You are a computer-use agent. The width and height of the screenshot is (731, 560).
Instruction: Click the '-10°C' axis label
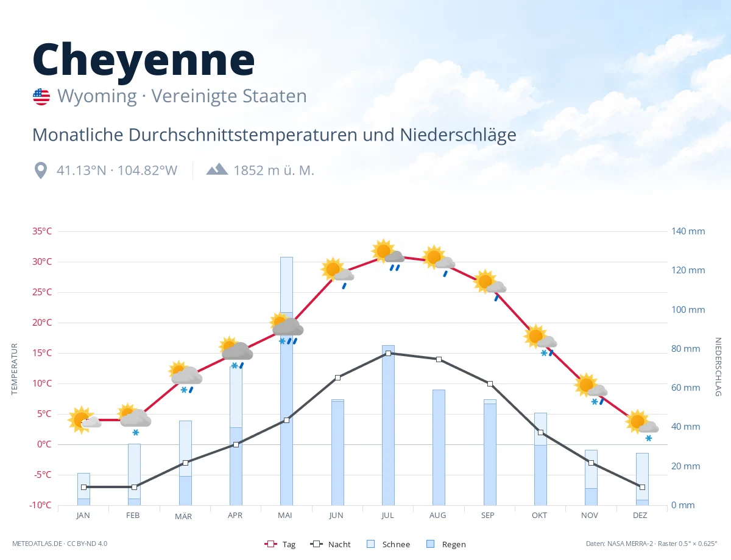41,505
